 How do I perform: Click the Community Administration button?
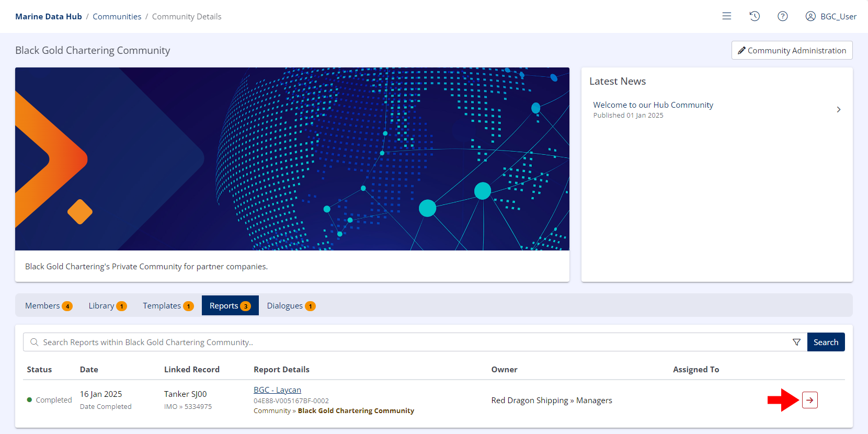click(x=792, y=50)
